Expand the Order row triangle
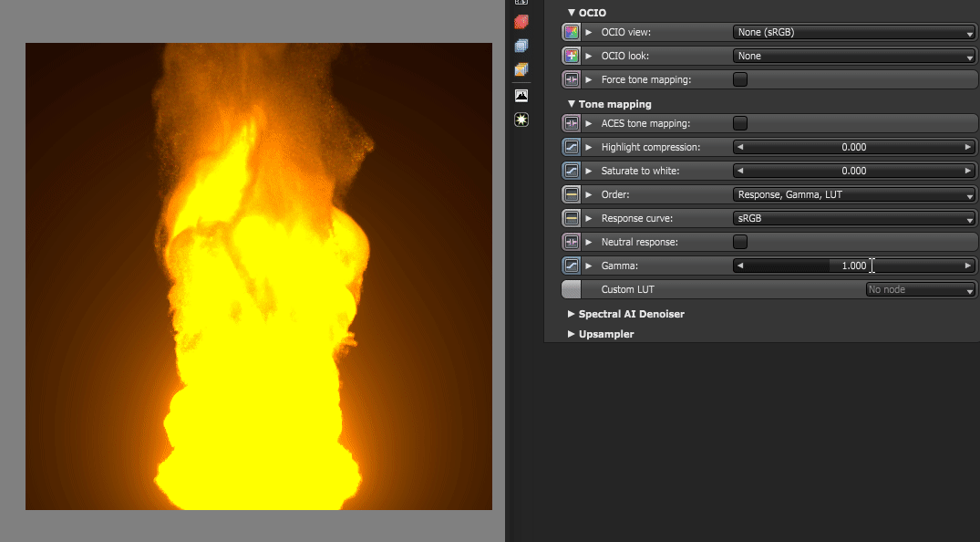 589,194
